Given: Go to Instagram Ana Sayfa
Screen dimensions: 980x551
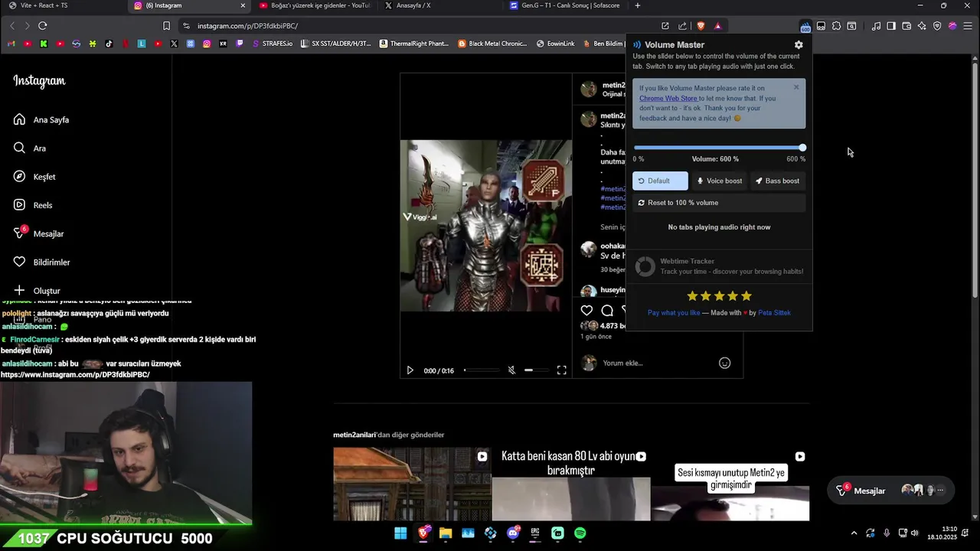Looking at the screenshot, I should click(41, 119).
